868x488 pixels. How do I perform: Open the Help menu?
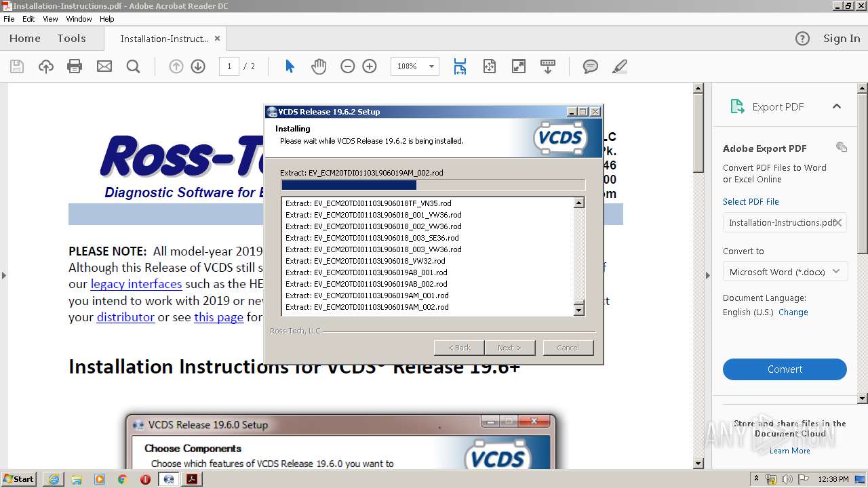point(107,19)
